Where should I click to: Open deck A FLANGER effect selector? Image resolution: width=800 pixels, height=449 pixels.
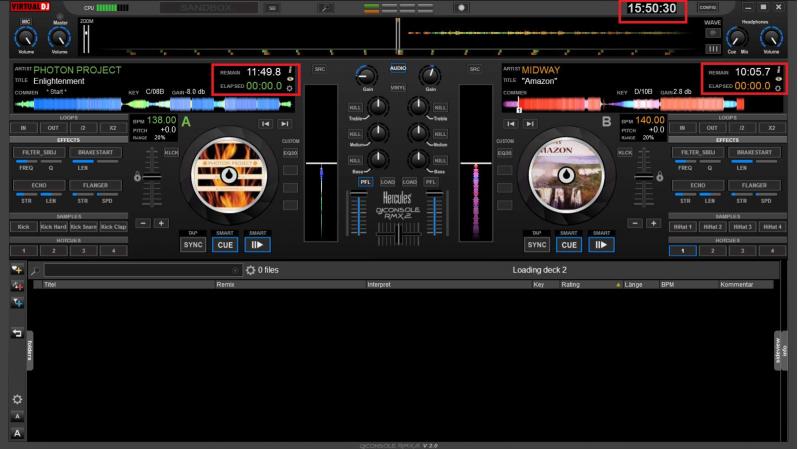click(x=95, y=185)
